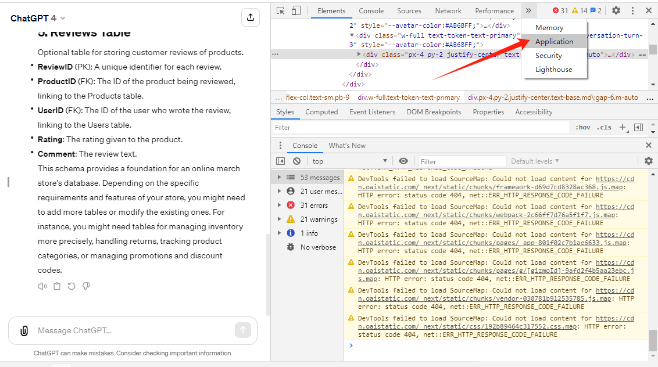This screenshot has width=658, height=367.
Task: Click the attach file paperclip icon
Action: pos(24,331)
